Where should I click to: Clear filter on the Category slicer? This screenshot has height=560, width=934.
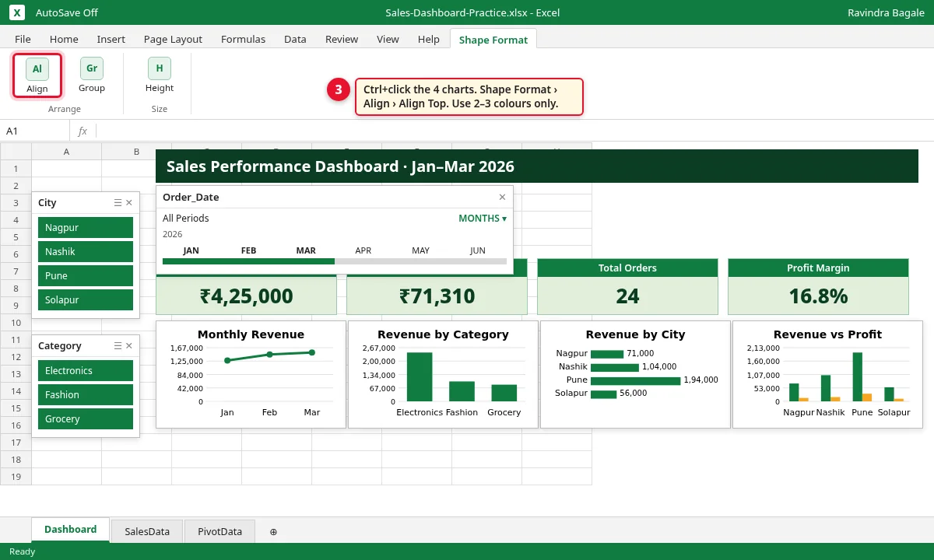[129, 345]
